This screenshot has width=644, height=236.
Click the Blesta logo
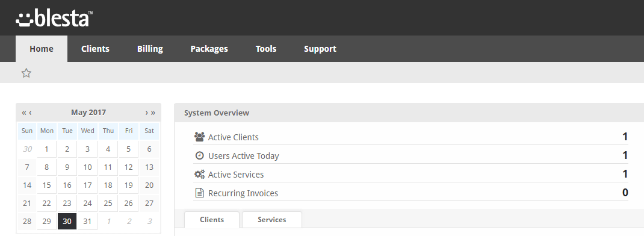[54, 18]
